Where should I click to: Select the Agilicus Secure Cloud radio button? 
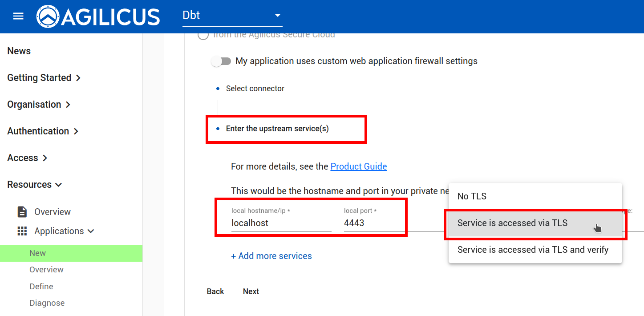(x=203, y=35)
